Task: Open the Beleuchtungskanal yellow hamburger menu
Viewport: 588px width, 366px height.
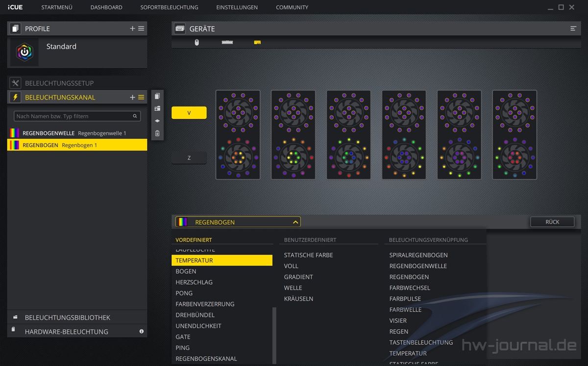Action: [141, 97]
